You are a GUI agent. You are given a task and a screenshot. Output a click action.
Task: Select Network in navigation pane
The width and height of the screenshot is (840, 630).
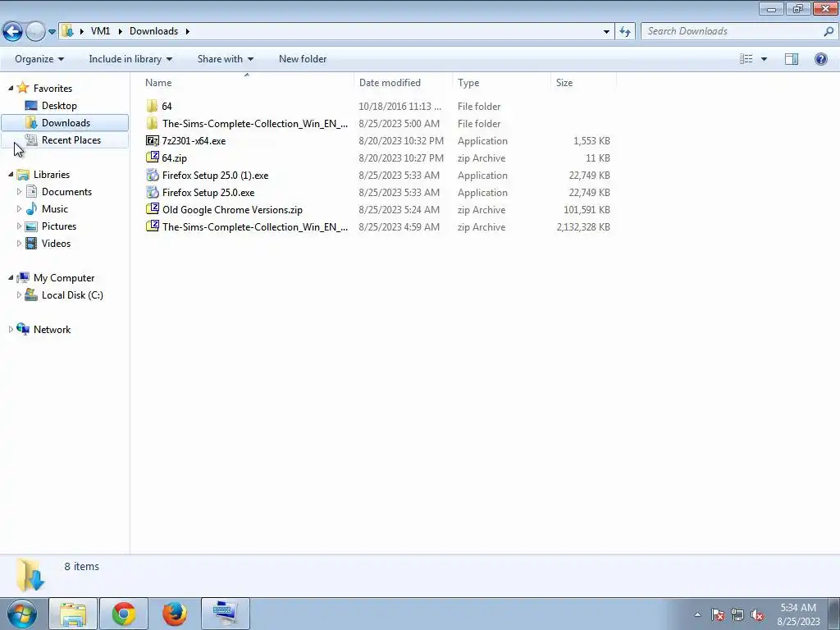coord(52,330)
